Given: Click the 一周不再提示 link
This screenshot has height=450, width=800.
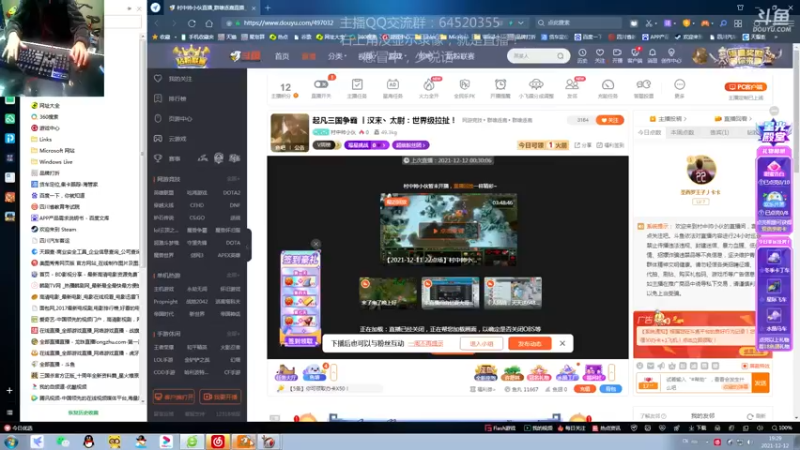Looking at the screenshot, I should point(426,344).
